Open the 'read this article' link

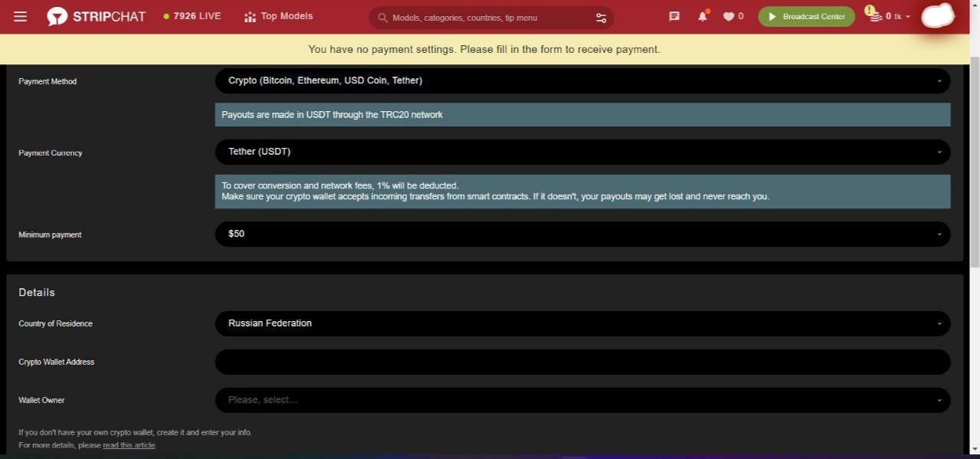point(129,445)
